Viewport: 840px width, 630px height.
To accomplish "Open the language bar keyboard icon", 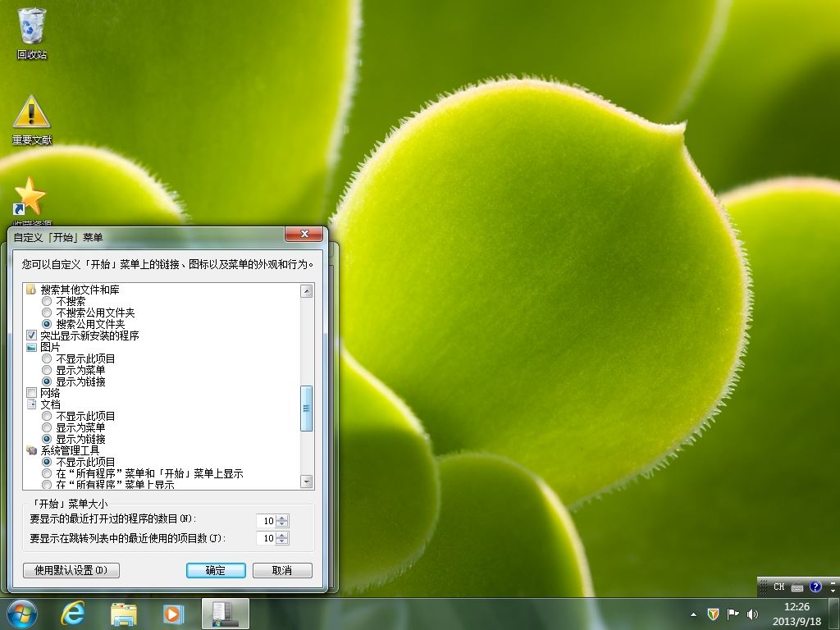I will pos(797,587).
